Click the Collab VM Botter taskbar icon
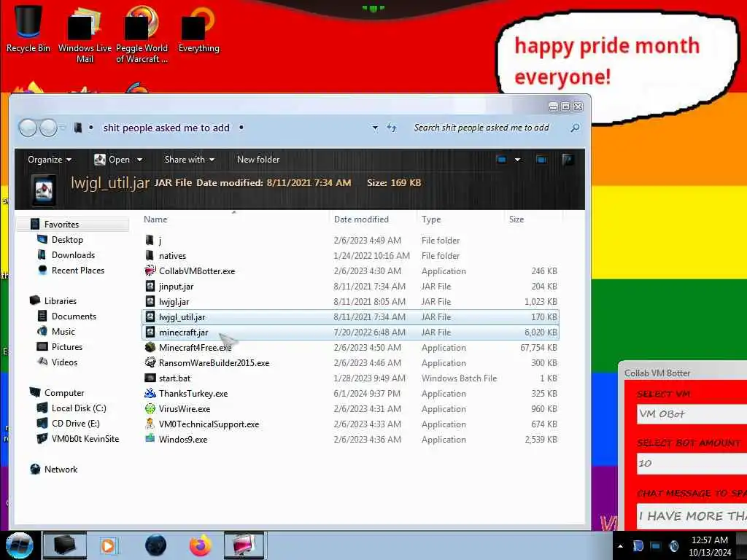 coord(244,545)
